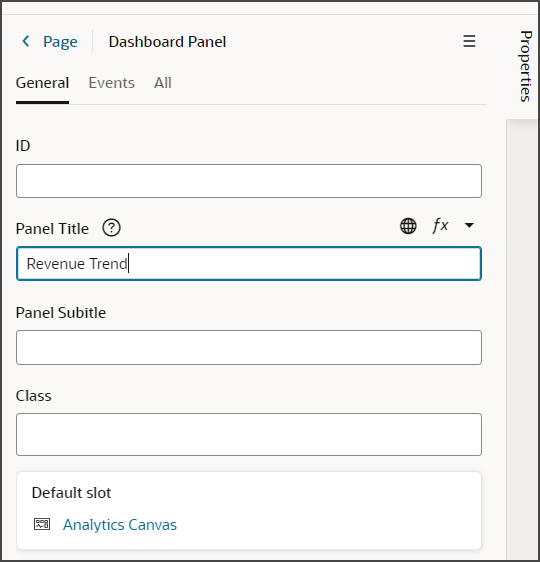Click the Analytics Canvas component icon

(x=42, y=524)
